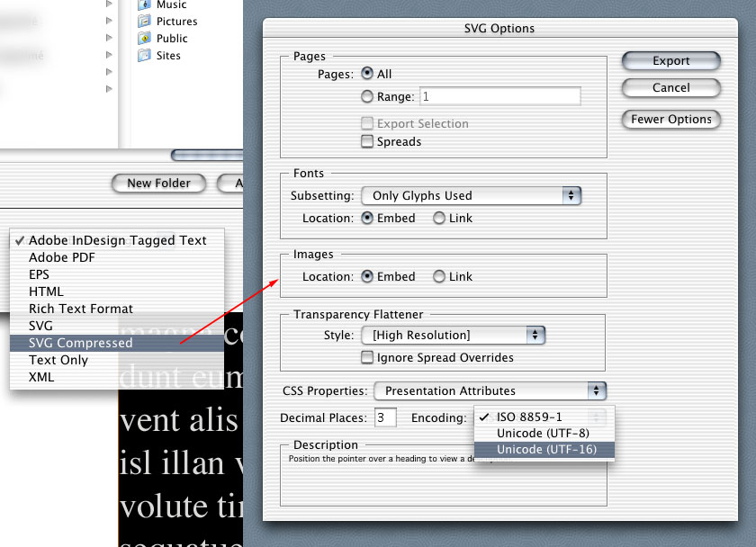Choose the plain SVG format entry
Screen dimensions: 756x547
pos(117,326)
